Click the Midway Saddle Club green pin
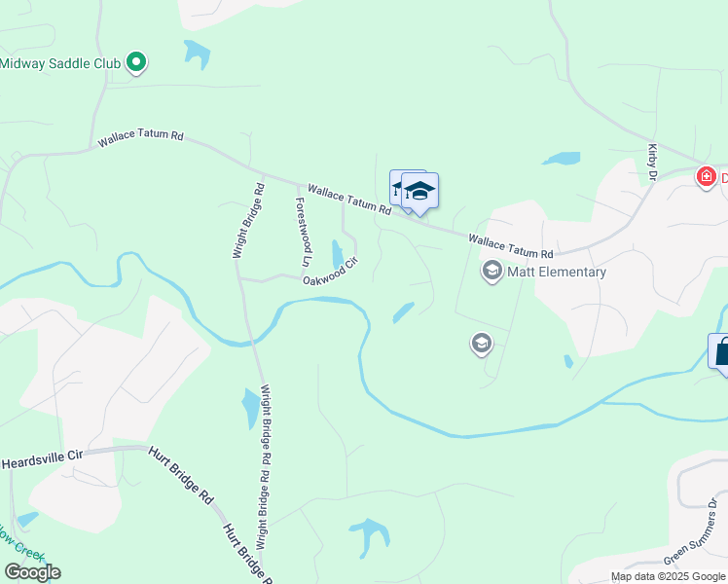Viewport: 728px width, 584px height. [136, 62]
